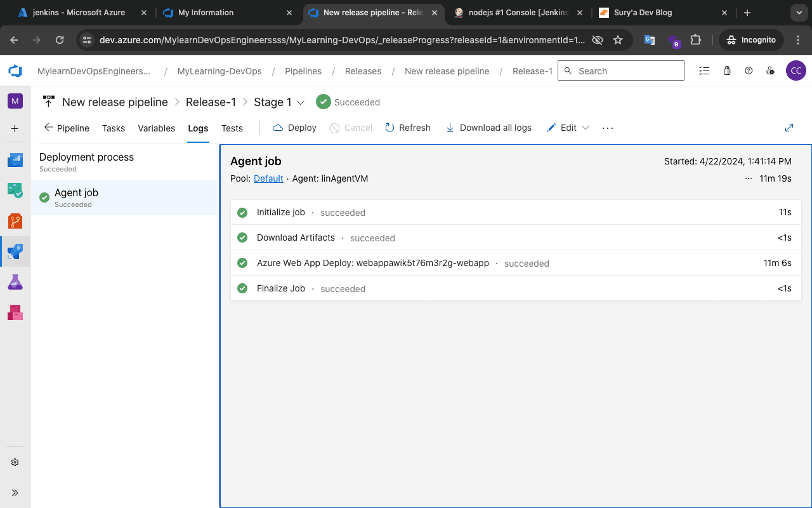
Task: Open more actions ellipsis in toolbar
Action: (x=608, y=128)
